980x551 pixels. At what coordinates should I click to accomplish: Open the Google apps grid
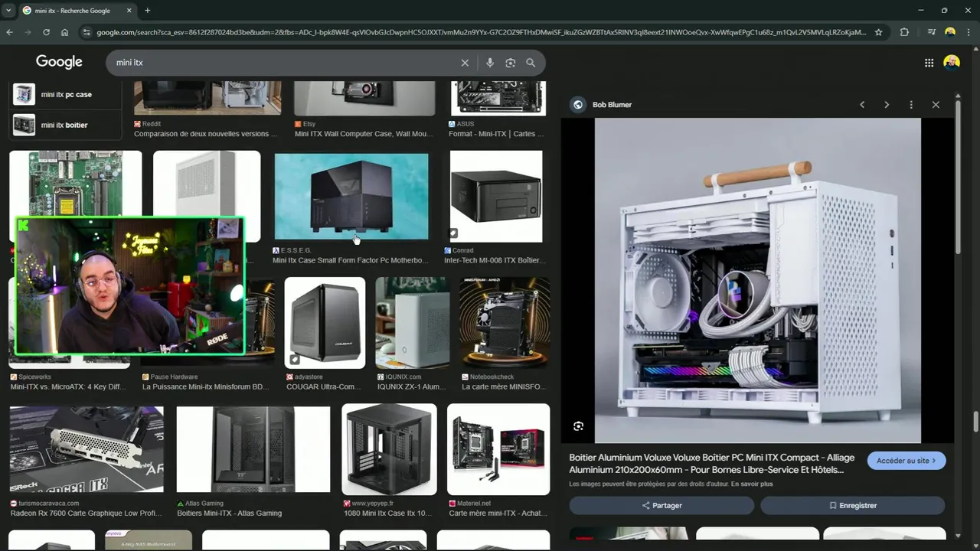point(929,63)
